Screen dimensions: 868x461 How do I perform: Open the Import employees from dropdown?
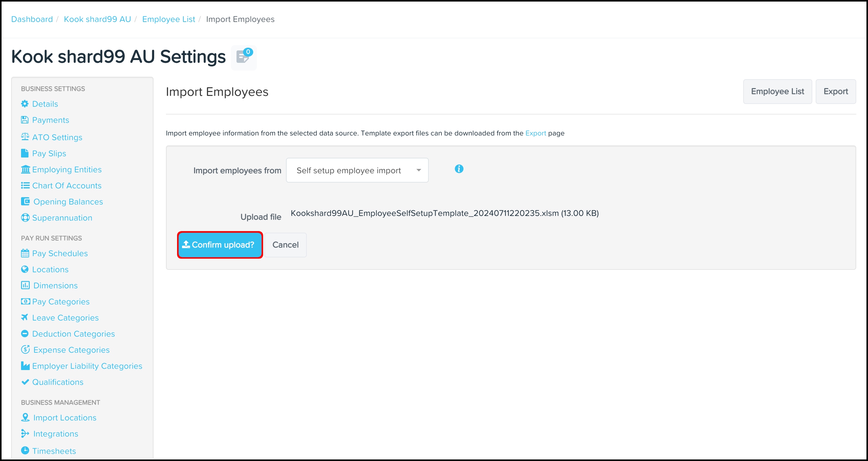357,170
